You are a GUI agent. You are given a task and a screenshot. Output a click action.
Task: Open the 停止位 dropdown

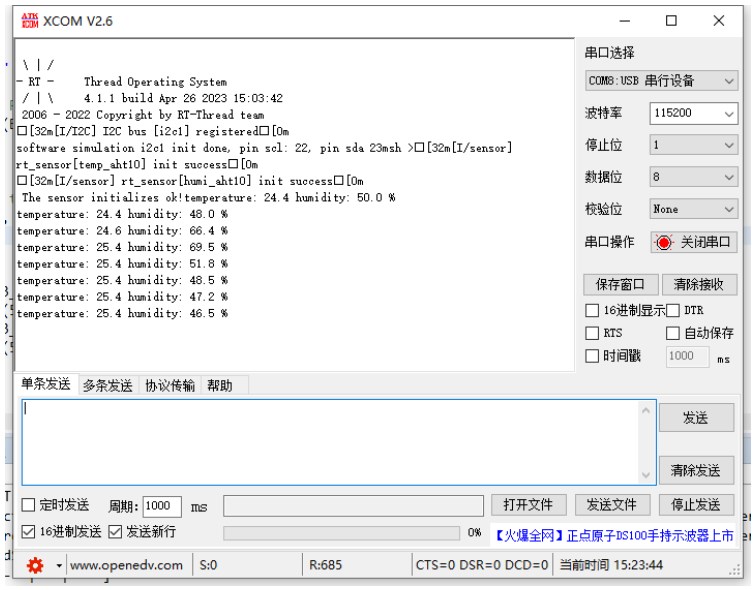(693, 145)
